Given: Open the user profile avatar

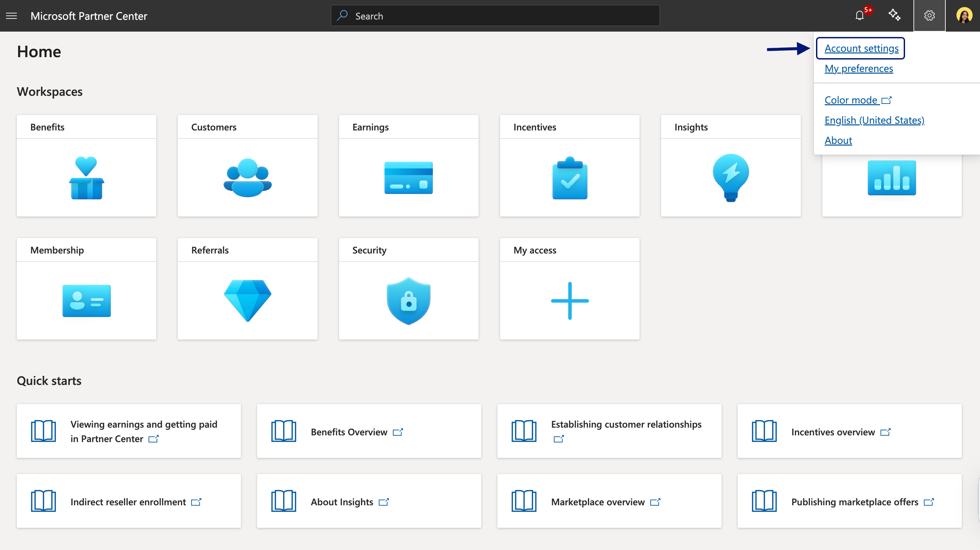Looking at the screenshot, I should pos(965,15).
